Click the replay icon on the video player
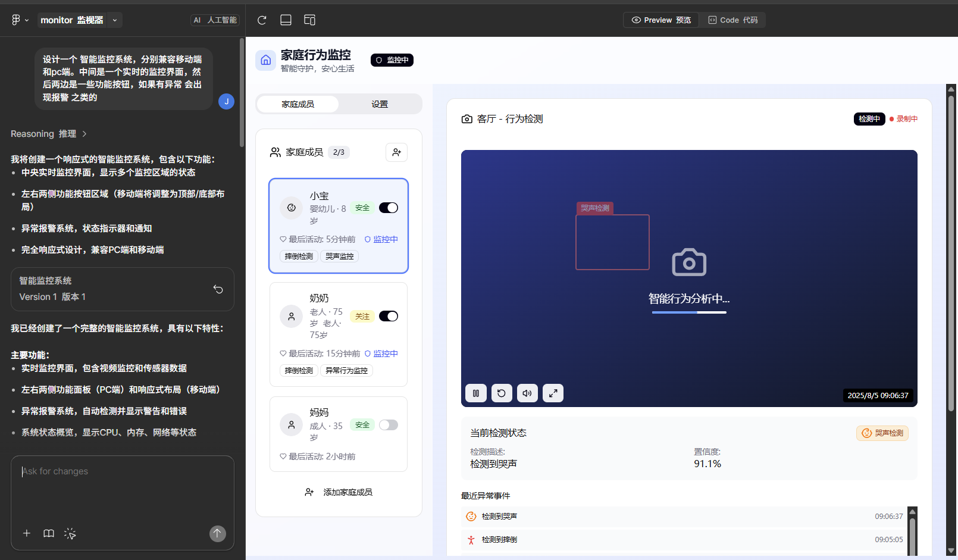Viewport: 958px width, 560px height. pyautogui.click(x=501, y=393)
